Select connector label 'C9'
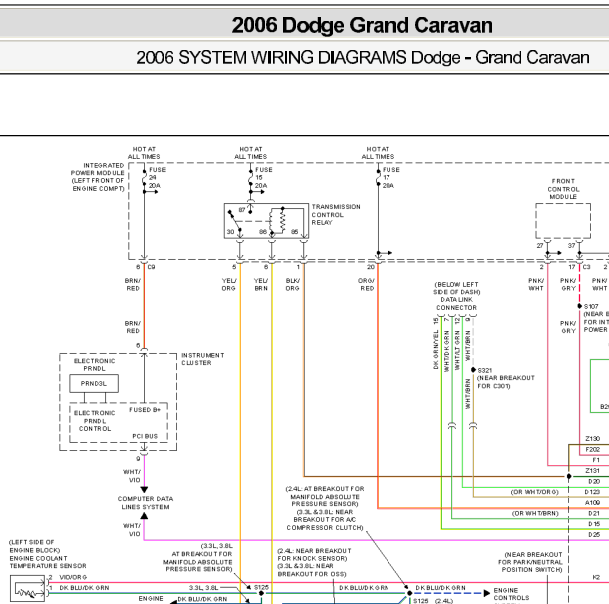Screen dimensions: 609x604 click(x=151, y=267)
